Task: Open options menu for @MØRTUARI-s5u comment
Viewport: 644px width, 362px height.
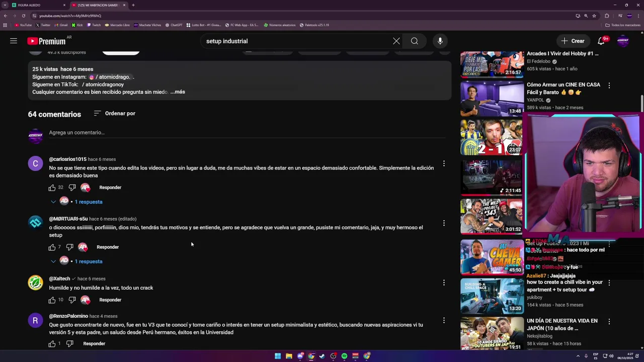Action: pos(444,223)
